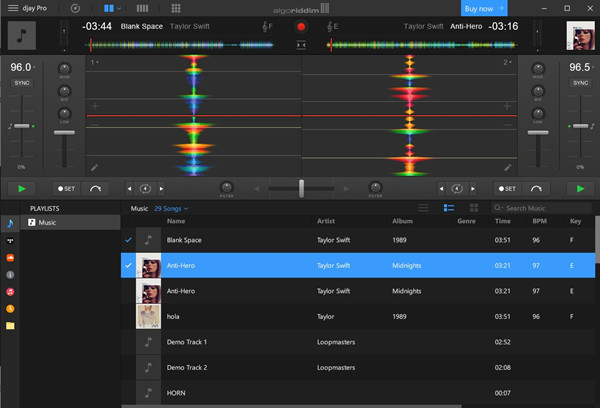Zoom in deck 2 waveform with plus icon
Viewport: 600px width, 408px height.
(507, 106)
